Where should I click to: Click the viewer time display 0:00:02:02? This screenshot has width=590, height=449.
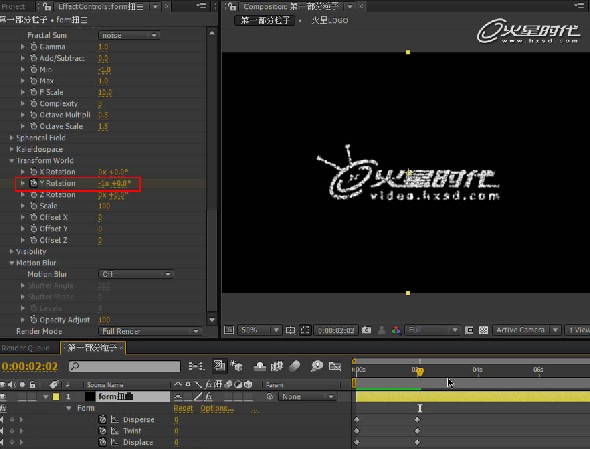[x=336, y=330]
